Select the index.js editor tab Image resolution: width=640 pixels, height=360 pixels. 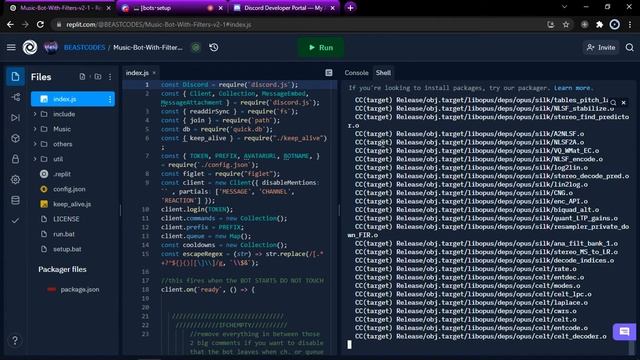click(137, 73)
